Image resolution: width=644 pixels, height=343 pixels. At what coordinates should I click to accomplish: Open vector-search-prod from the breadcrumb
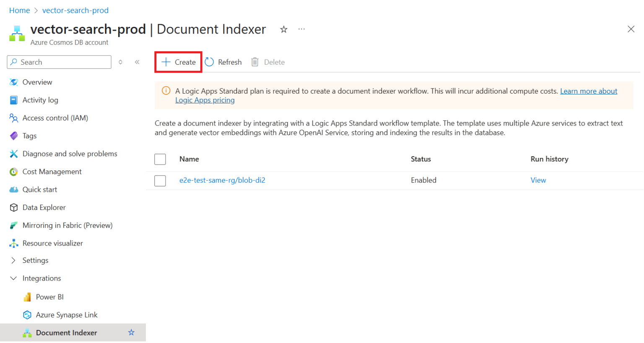pos(75,10)
